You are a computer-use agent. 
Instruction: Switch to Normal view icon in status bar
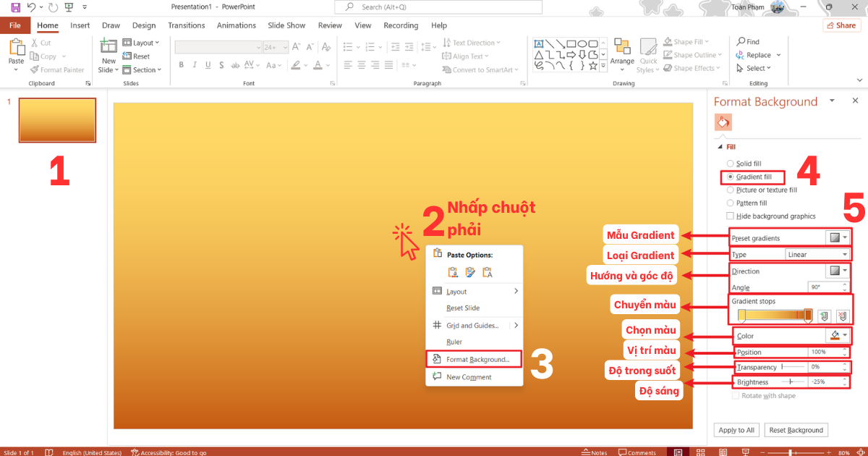(678, 452)
